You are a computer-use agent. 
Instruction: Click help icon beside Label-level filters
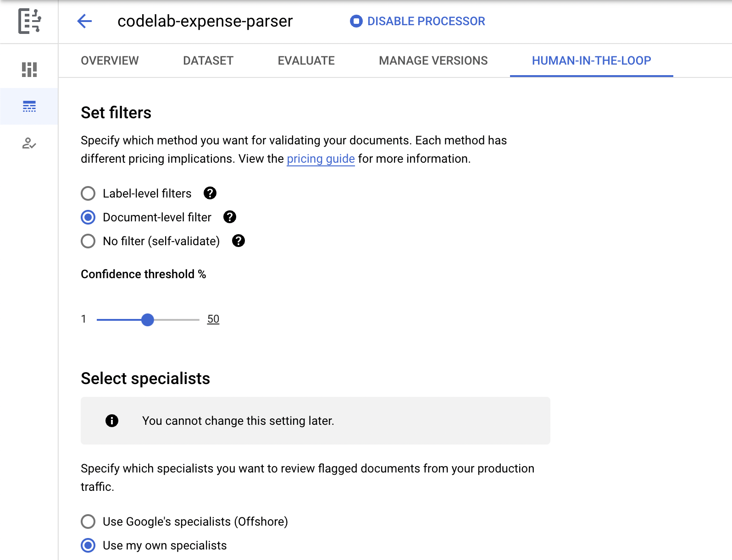point(210,193)
